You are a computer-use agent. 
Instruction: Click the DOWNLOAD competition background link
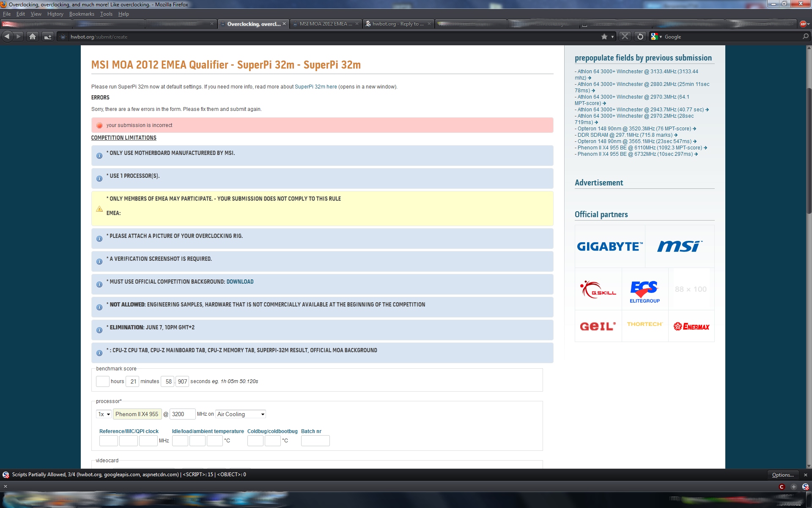pos(240,282)
